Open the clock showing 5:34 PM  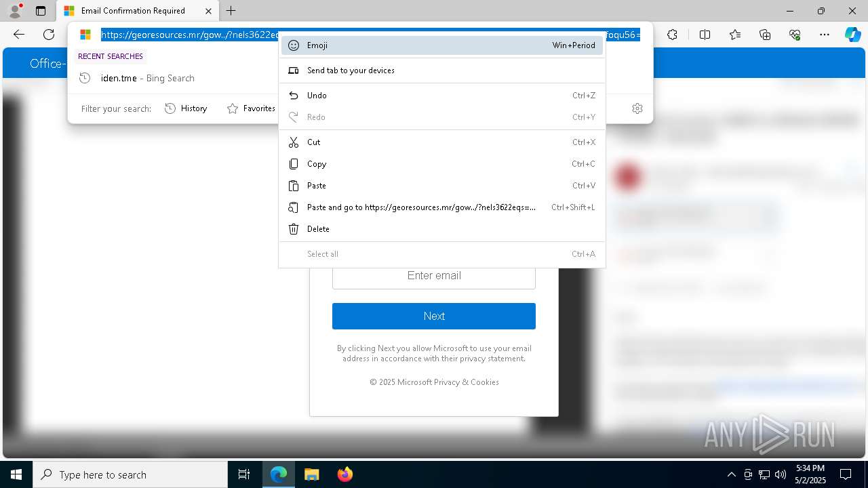coord(810,474)
